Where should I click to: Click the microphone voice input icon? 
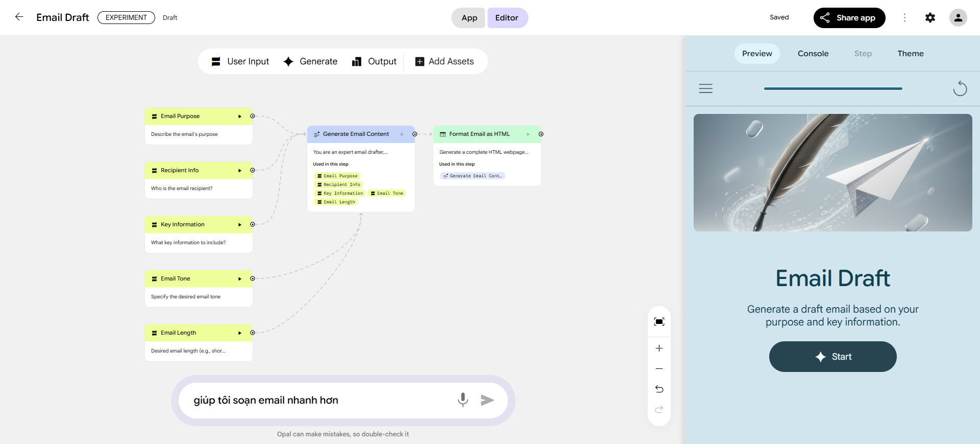tap(462, 400)
